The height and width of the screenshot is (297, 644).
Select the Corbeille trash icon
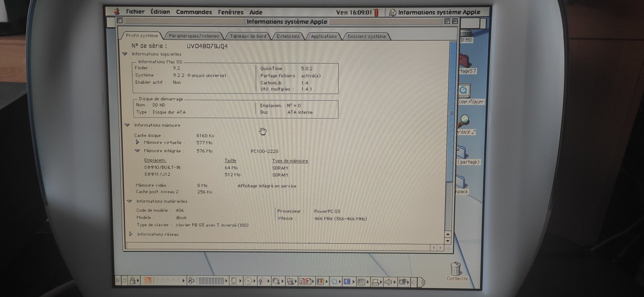click(457, 271)
